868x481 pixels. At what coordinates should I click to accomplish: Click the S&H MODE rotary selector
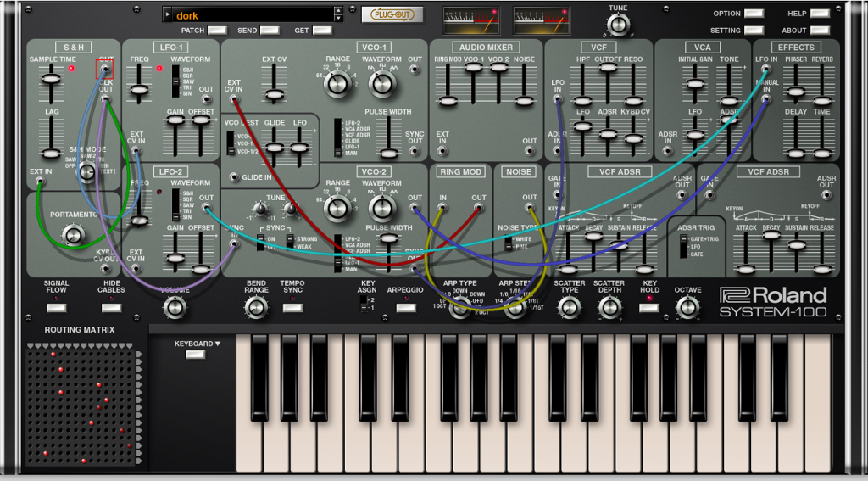(x=87, y=171)
